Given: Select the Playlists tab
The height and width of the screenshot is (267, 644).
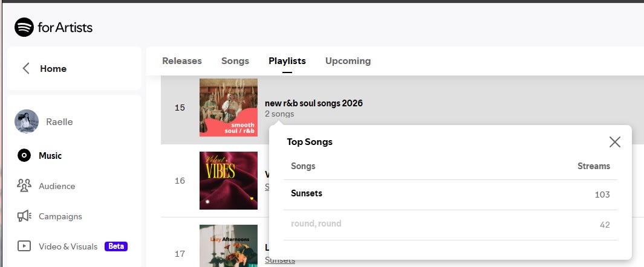Looking at the screenshot, I should tap(287, 60).
